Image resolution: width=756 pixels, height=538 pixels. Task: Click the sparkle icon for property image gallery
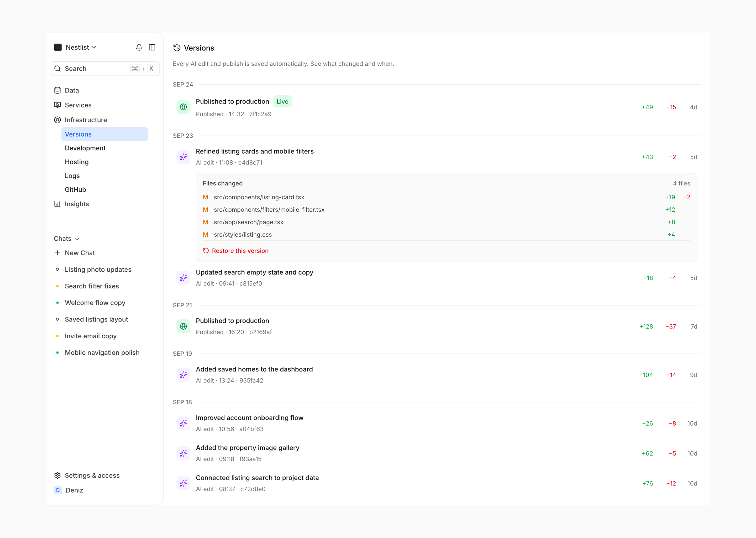click(183, 453)
